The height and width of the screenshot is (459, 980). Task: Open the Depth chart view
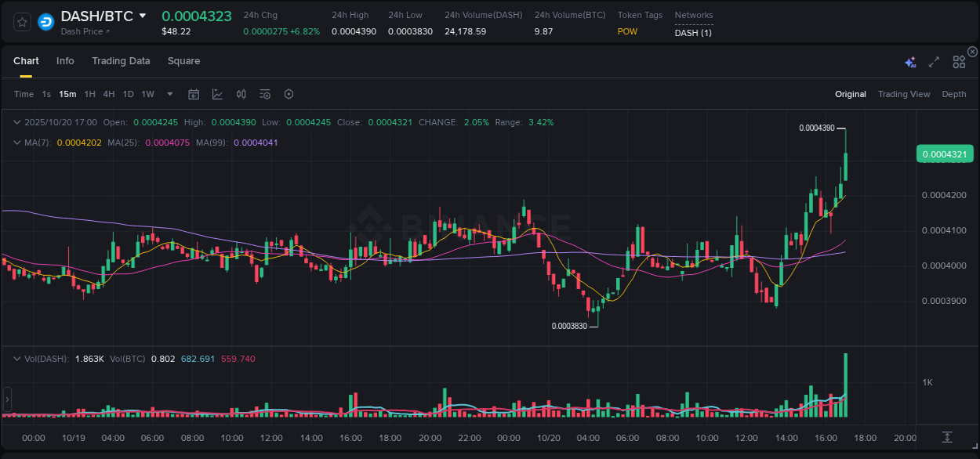coord(954,93)
